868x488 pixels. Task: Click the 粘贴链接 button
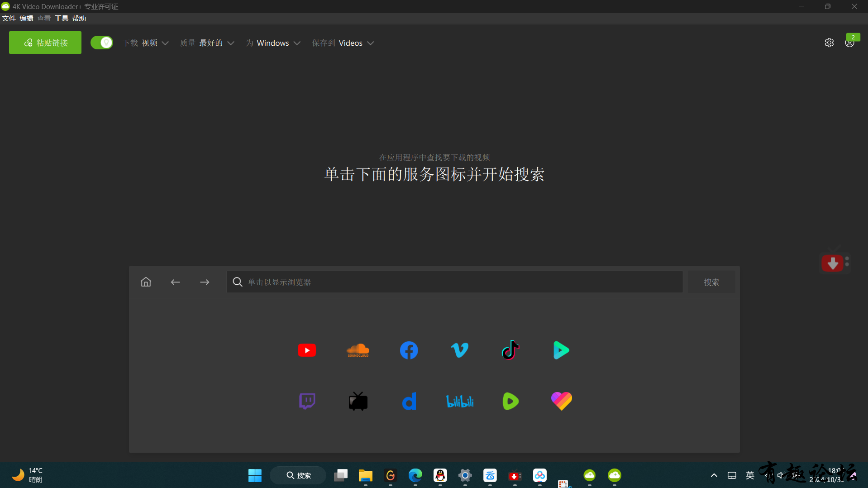click(45, 43)
